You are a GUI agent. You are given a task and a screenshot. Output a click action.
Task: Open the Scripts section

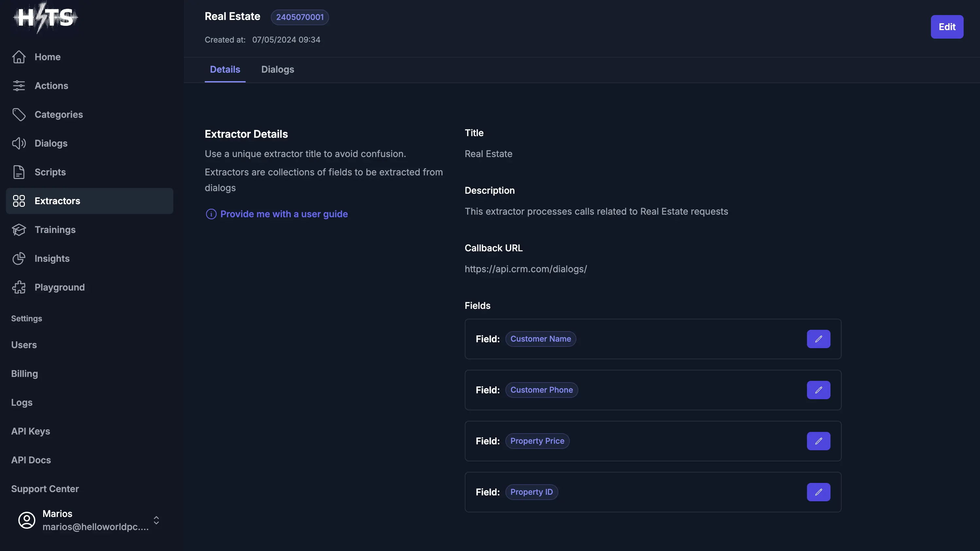coord(50,172)
